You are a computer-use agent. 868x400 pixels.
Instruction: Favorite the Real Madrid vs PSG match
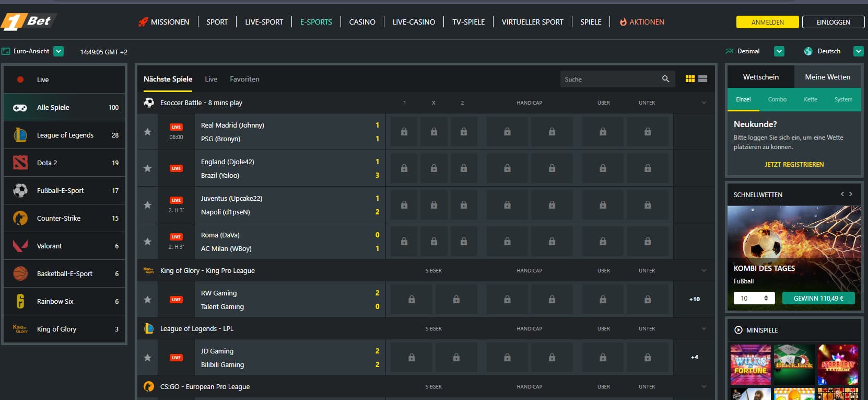coord(148,132)
